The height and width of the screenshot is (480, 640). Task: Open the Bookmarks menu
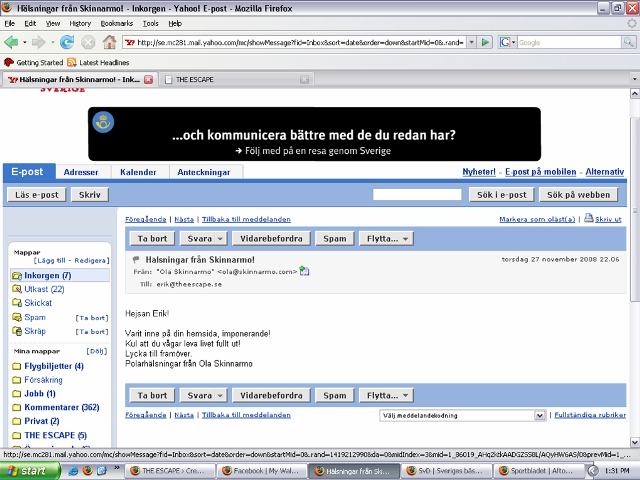[117, 23]
